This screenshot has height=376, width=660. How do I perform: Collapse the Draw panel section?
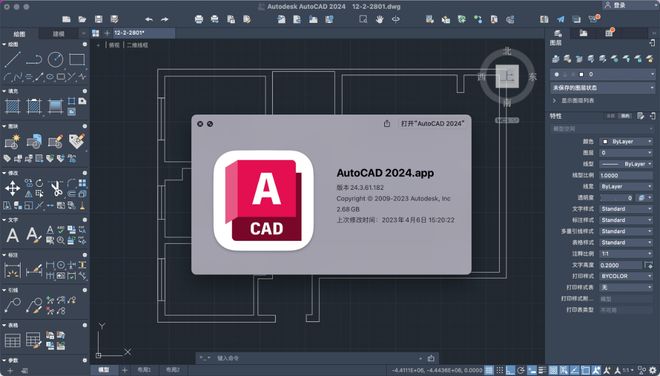coord(5,44)
